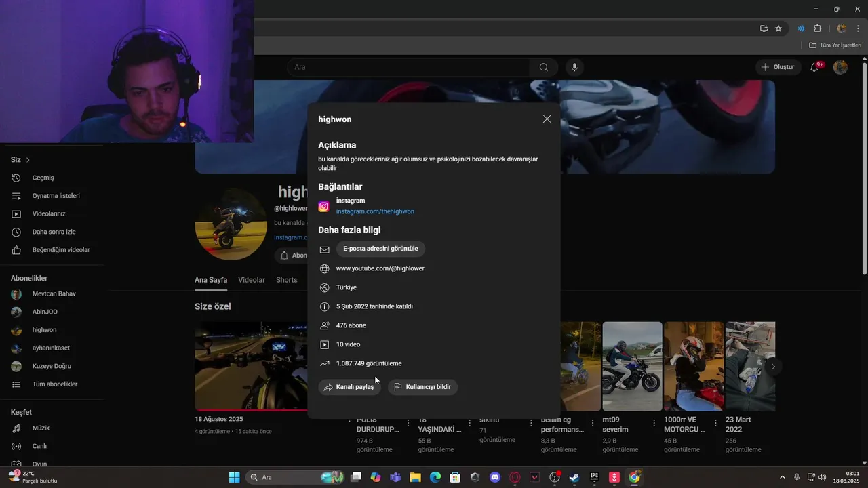Open ayhanınkaset subscription channel
The image size is (868, 488).
[52, 348]
